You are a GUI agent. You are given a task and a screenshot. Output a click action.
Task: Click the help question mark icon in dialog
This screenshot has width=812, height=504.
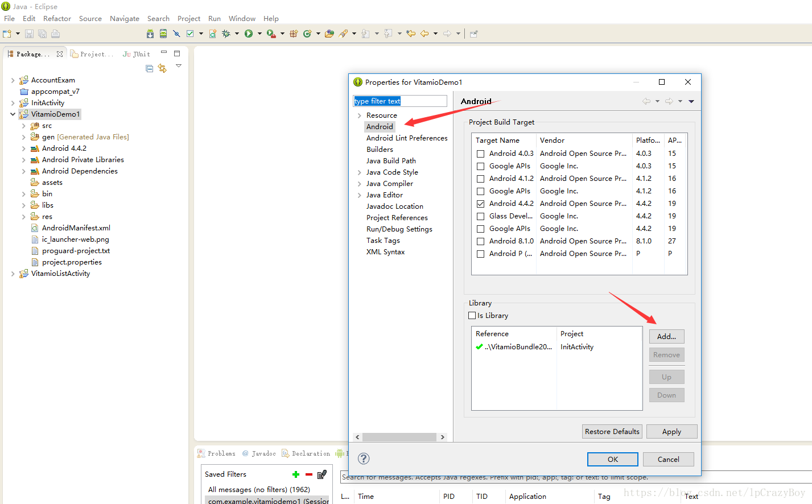click(x=364, y=458)
